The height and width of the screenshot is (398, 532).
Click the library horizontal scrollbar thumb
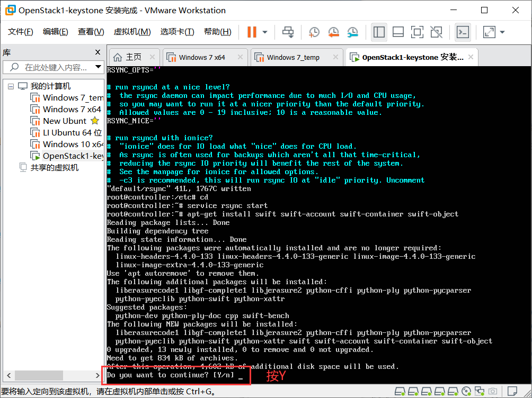[39, 375]
